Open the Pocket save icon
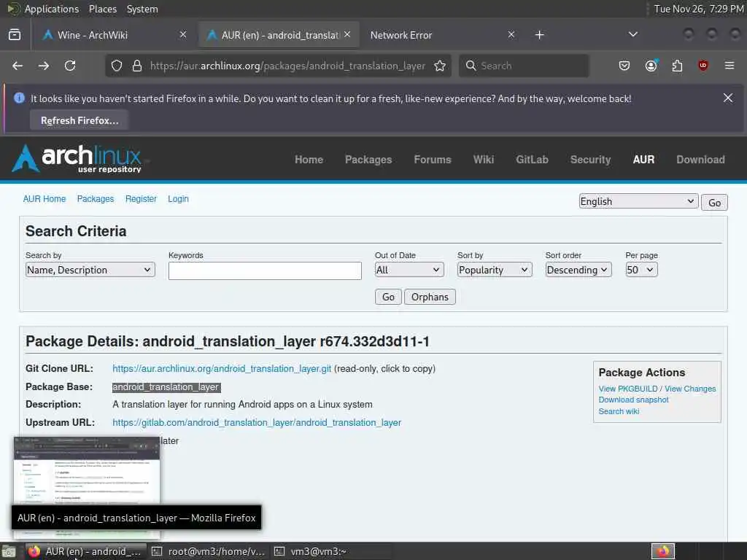 tap(624, 66)
